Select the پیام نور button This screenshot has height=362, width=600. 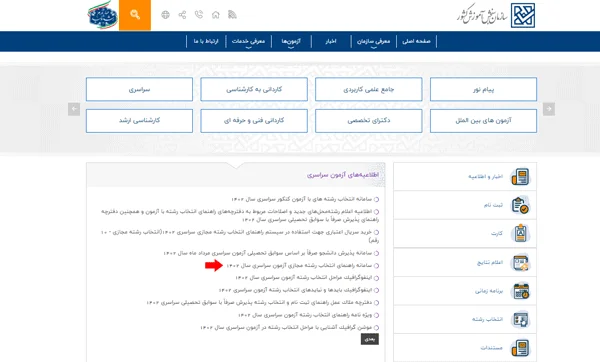(483, 89)
